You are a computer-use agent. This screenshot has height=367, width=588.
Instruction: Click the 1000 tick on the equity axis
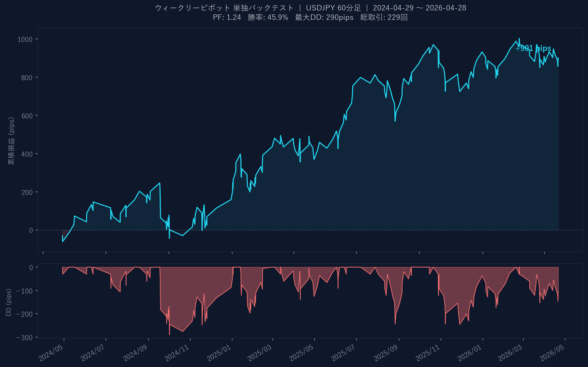(x=25, y=40)
